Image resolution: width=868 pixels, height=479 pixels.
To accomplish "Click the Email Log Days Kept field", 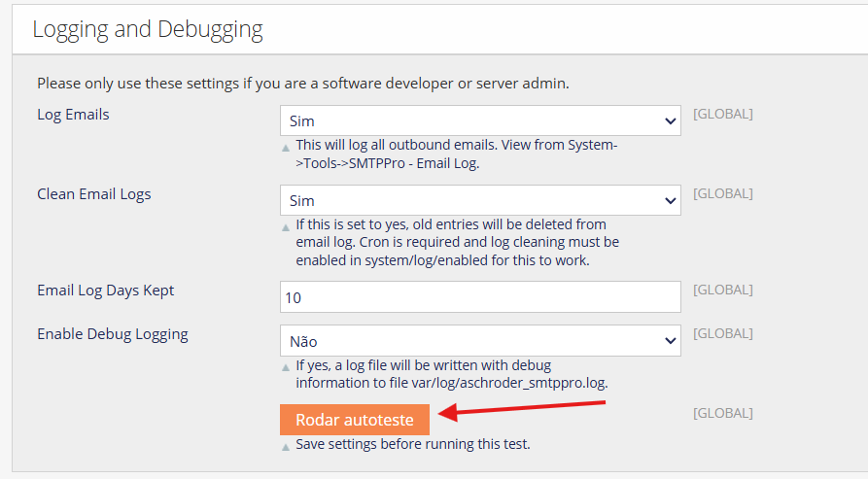I will pos(480,297).
